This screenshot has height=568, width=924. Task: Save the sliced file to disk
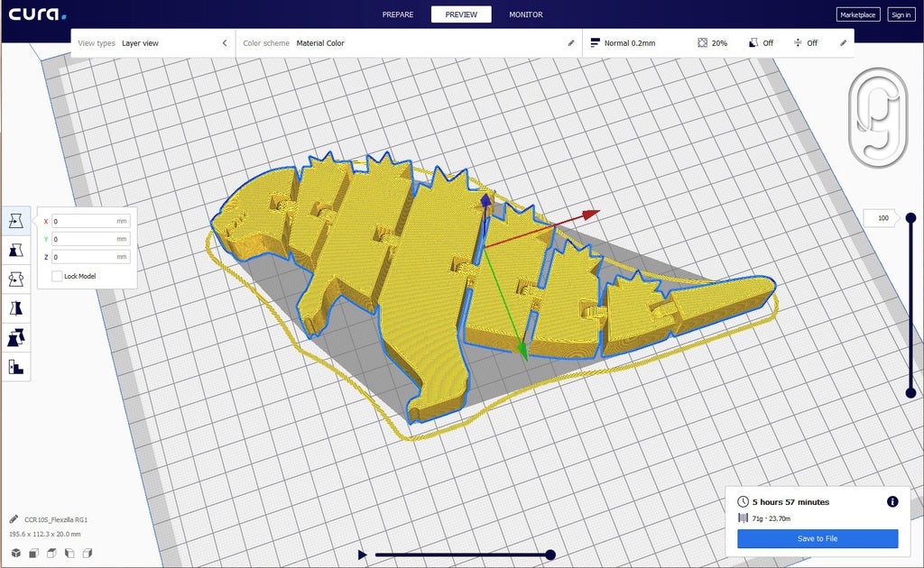pos(818,538)
